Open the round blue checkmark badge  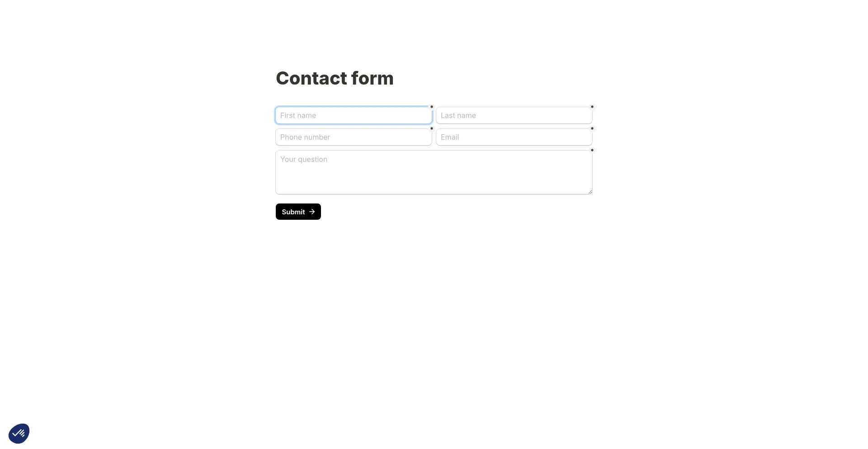(19, 434)
